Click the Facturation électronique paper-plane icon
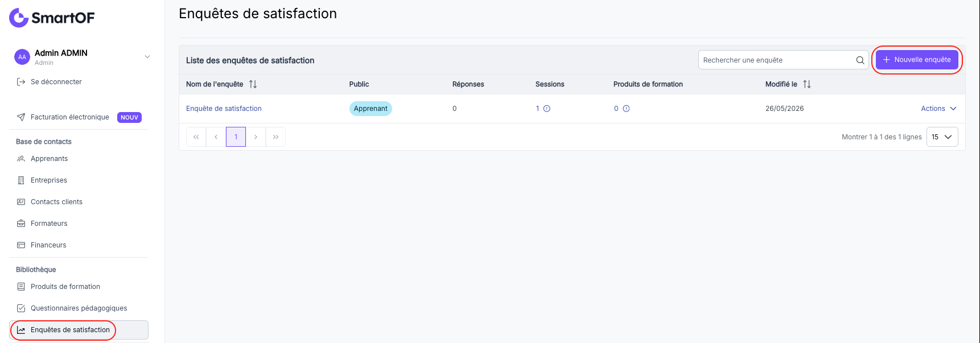The width and height of the screenshot is (980, 343). (21, 117)
